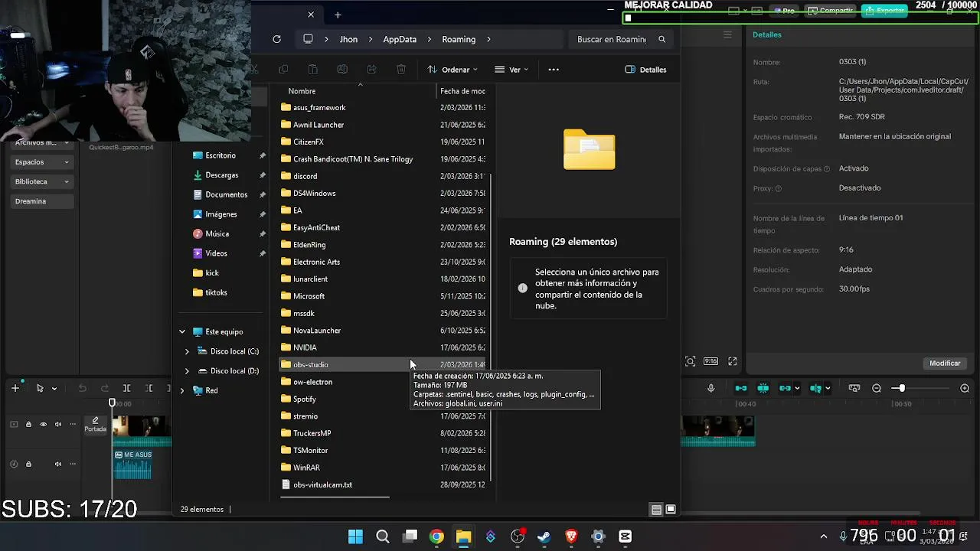The image size is (980, 551).
Task: Expand the Biblioteca section in CapCut sidebar
Action: (x=42, y=182)
